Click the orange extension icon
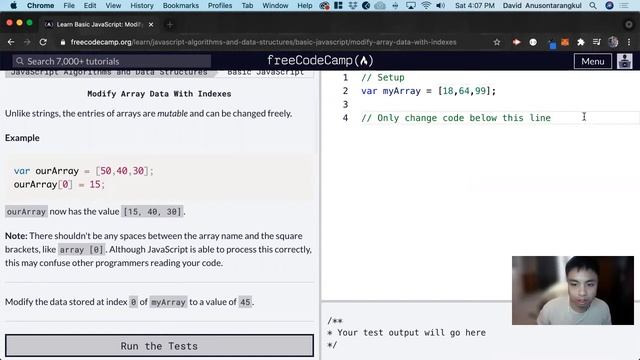This screenshot has width=640, height=360. coord(565,42)
